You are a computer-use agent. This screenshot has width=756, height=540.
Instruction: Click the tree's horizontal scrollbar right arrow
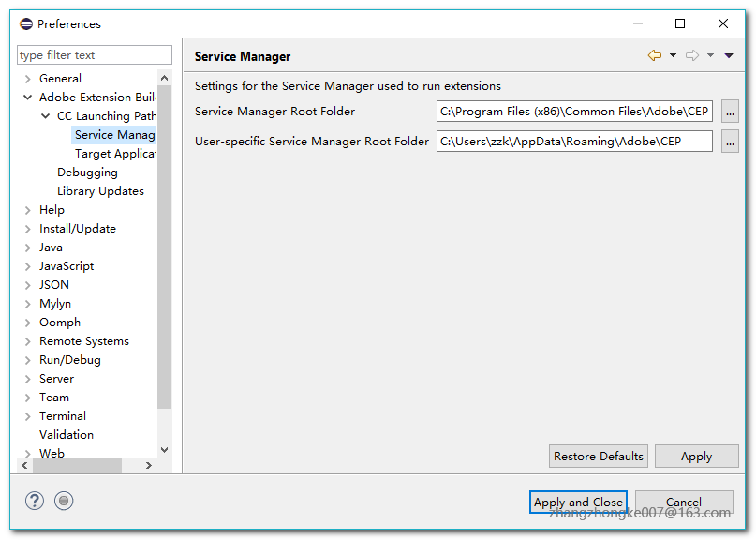tap(148, 465)
